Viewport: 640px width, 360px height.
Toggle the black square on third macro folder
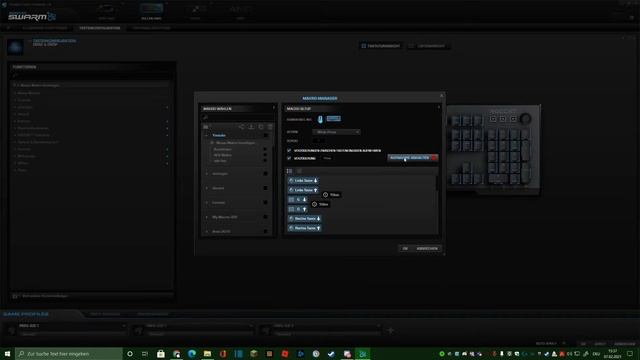tap(265, 188)
